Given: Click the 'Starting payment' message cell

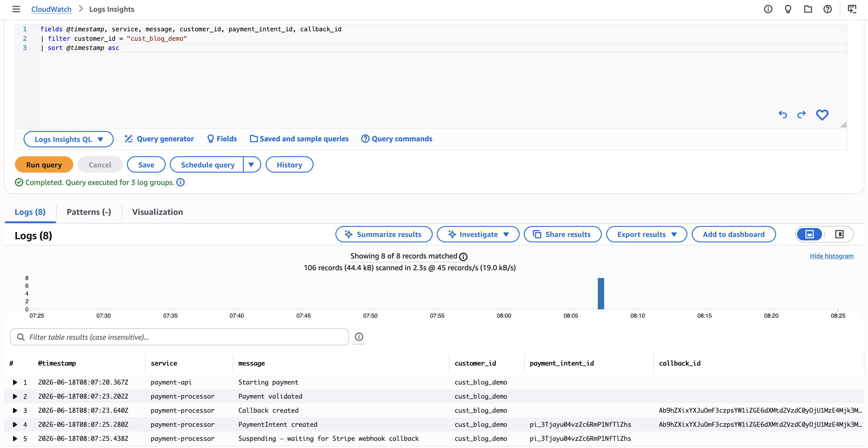Looking at the screenshot, I should (268, 382).
